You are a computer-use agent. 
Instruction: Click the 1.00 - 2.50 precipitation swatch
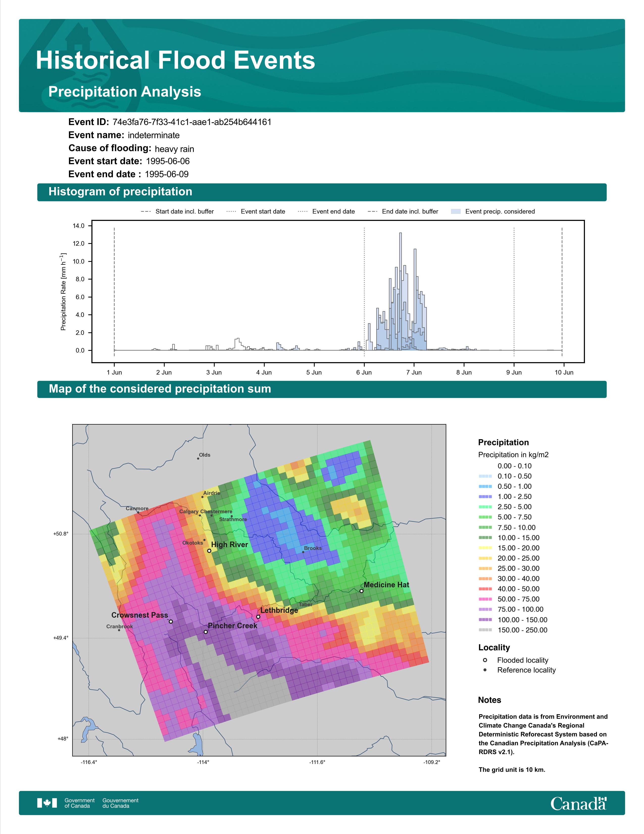tap(485, 496)
